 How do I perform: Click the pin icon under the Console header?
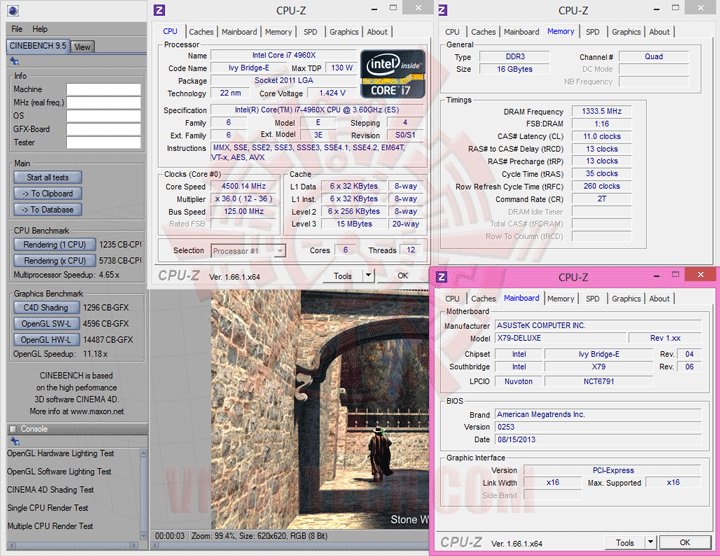(13, 442)
